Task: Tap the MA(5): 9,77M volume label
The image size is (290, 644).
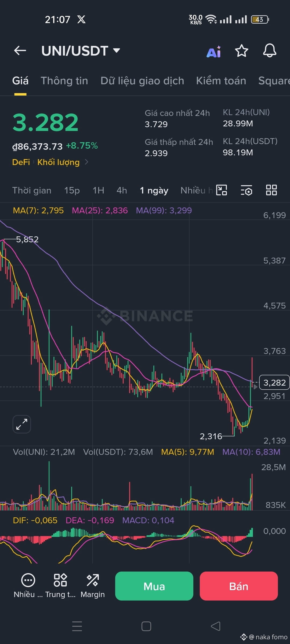Action: 187,452
